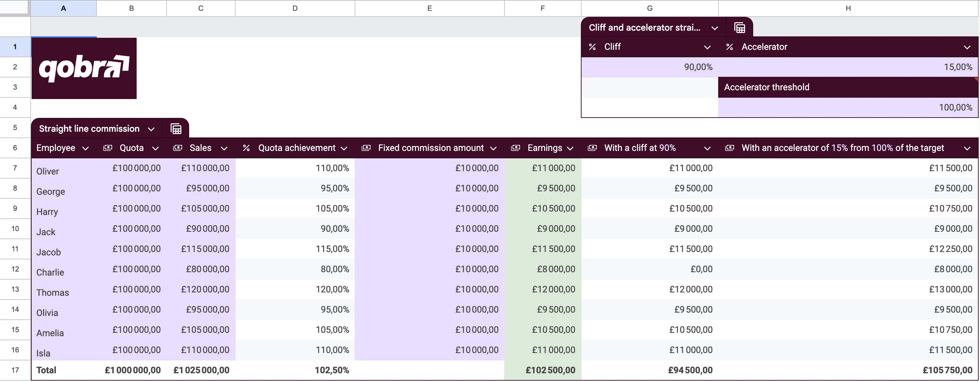
Task: Select the Total label cell
Action: tap(64, 370)
